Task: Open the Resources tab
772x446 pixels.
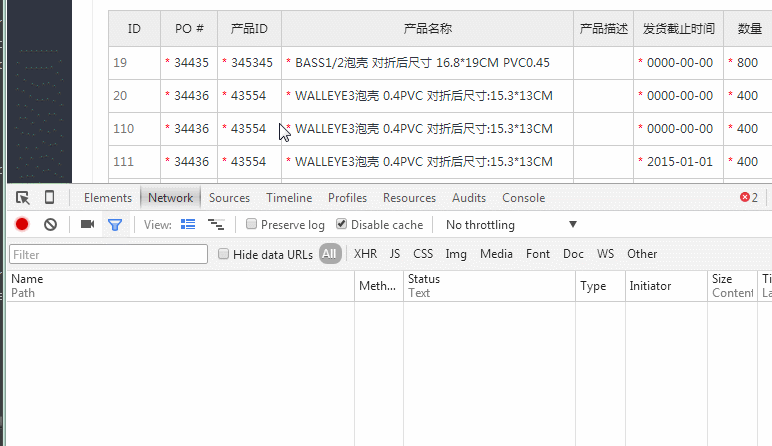Action: (410, 198)
